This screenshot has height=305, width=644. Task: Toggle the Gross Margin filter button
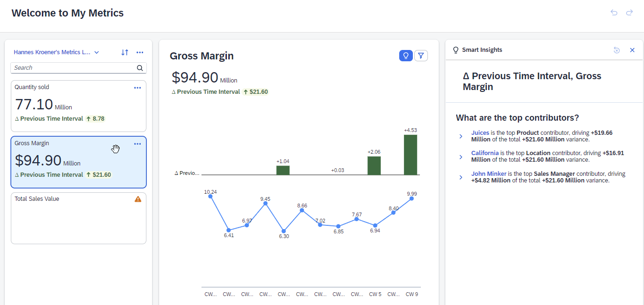(421, 56)
